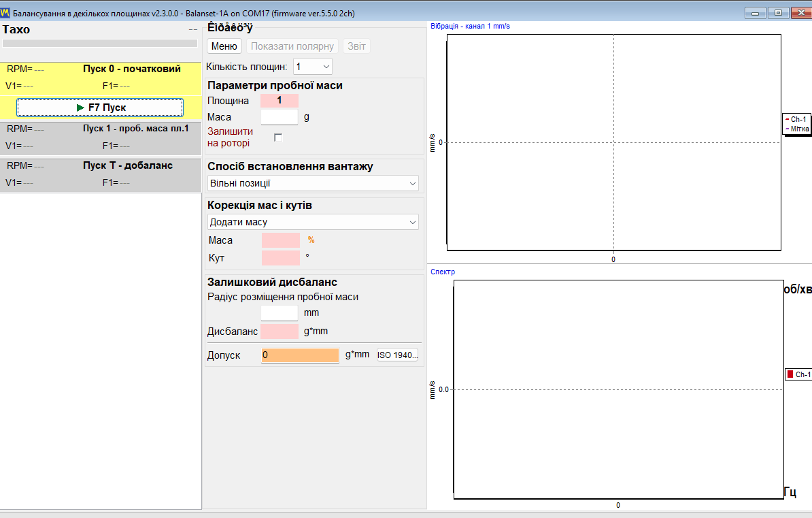Image resolution: width=812 pixels, height=518 pixels.
Task: Click the Корекція мас і кутів heading
Action: tap(260, 206)
